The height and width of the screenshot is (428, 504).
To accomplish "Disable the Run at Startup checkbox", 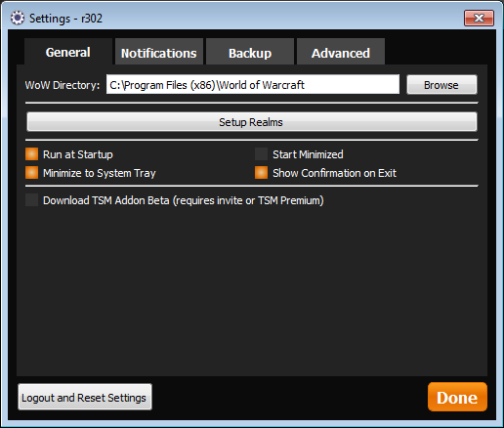I will coord(32,154).
